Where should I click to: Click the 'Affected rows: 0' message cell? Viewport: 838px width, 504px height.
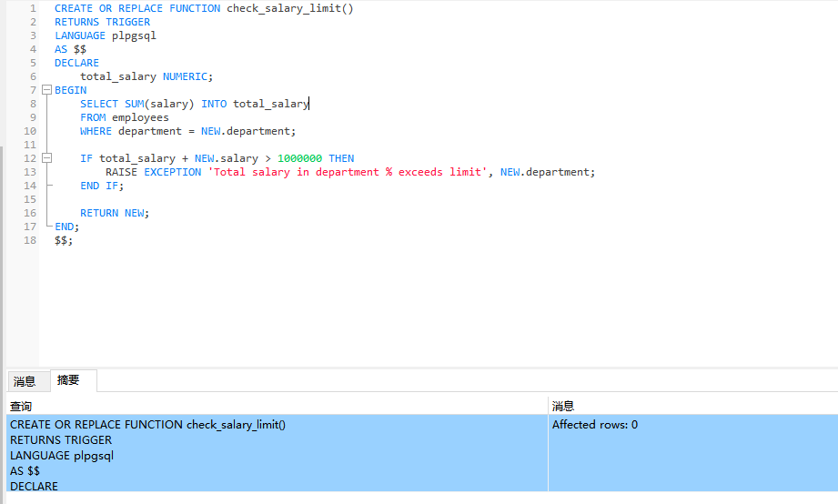pyautogui.click(x=595, y=425)
